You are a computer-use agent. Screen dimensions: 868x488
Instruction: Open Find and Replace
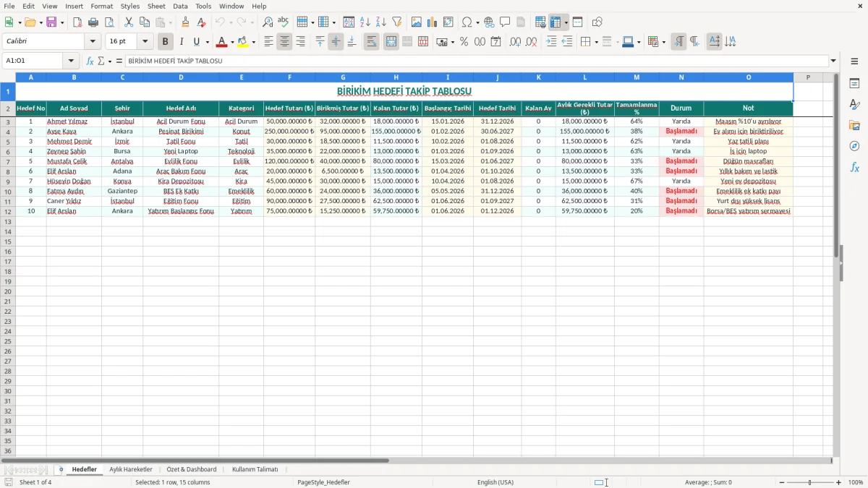[268, 22]
